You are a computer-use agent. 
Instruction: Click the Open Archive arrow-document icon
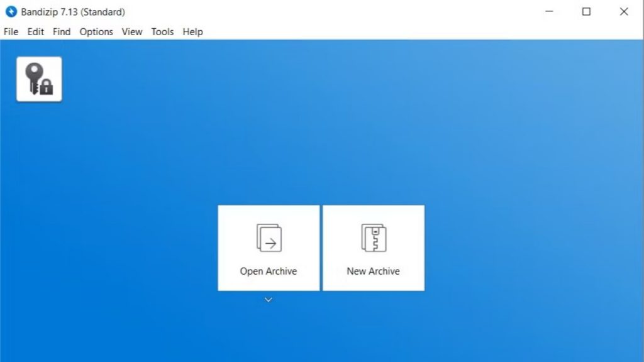click(x=269, y=238)
